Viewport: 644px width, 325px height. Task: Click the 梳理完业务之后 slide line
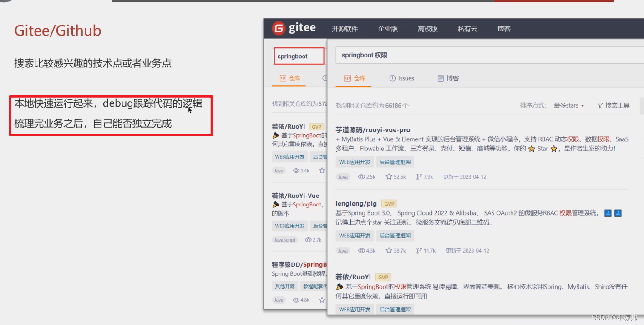(x=93, y=124)
